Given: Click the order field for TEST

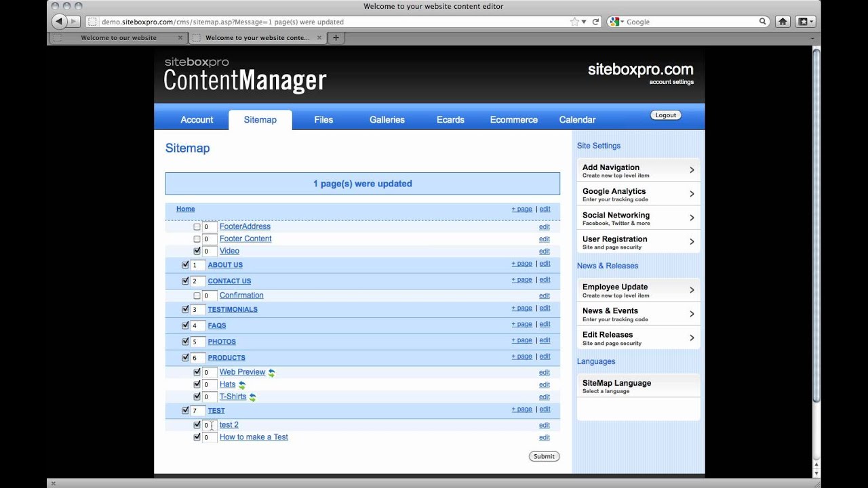Looking at the screenshot, I should (x=197, y=411).
